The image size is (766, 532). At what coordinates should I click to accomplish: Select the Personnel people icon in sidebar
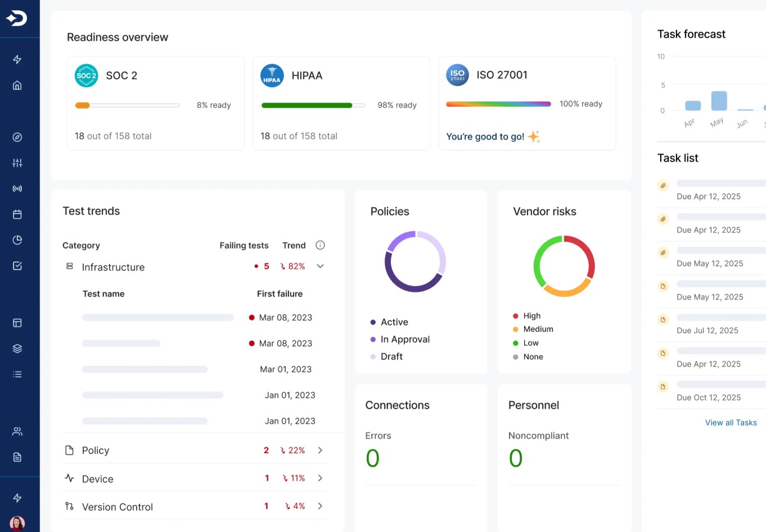(17, 431)
